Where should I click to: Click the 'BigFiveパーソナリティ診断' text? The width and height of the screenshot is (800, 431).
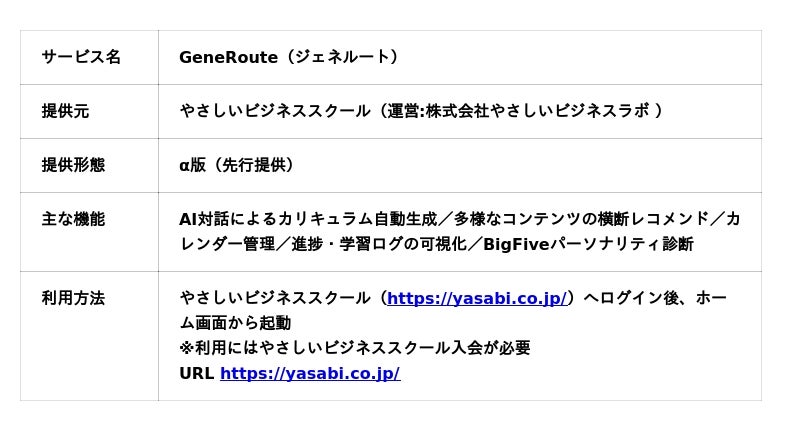pos(588,244)
